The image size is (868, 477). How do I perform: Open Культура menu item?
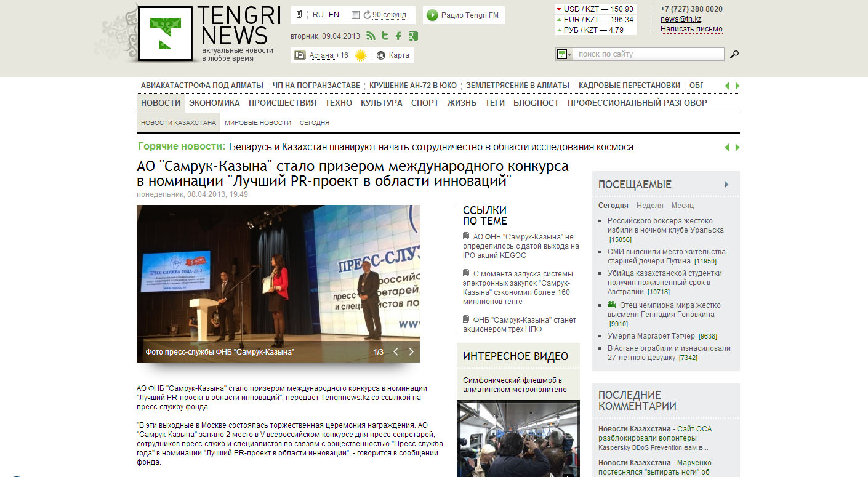pyautogui.click(x=382, y=103)
